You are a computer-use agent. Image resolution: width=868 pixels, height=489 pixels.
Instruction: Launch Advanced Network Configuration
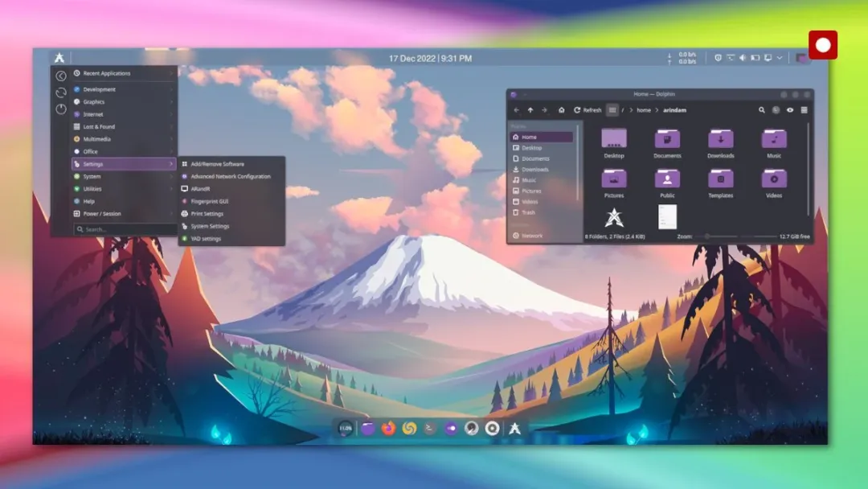(231, 176)
